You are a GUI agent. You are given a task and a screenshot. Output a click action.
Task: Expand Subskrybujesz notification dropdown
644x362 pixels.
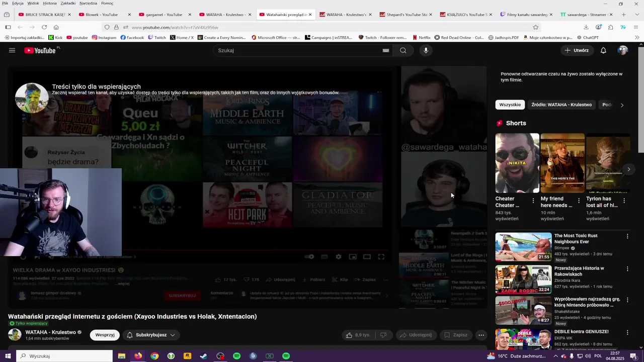(x=151, y=335)
